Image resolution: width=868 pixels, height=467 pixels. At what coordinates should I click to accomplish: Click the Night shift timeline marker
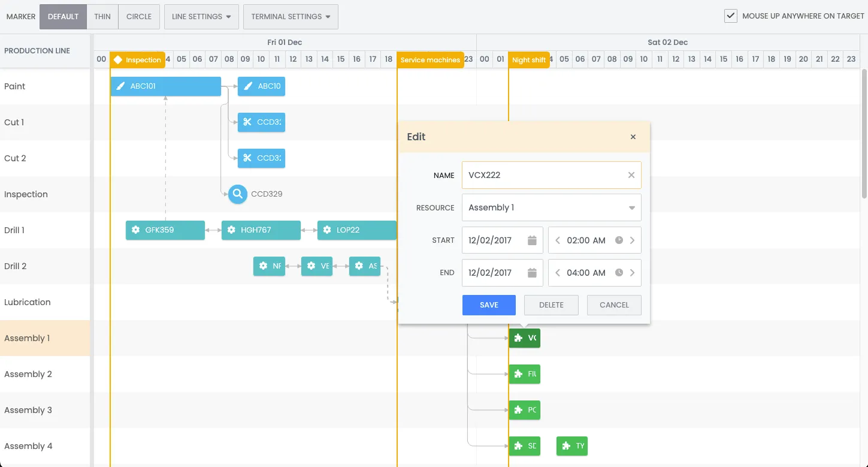point(529,59)
